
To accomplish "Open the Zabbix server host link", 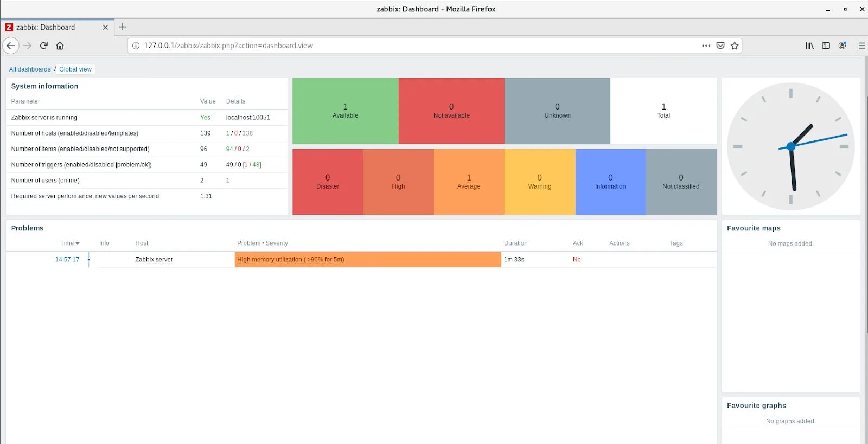I will tap(154, 260).
